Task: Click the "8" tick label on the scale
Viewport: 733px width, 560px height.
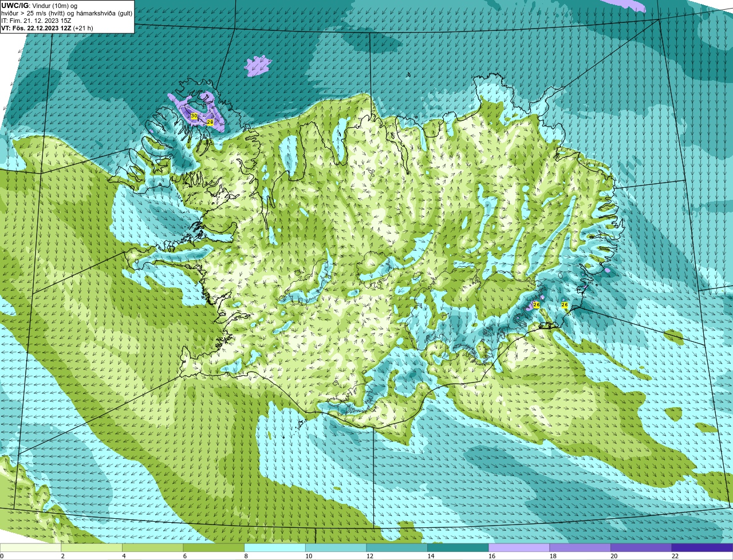Action: pyautogui.click(x=246, y=556)
